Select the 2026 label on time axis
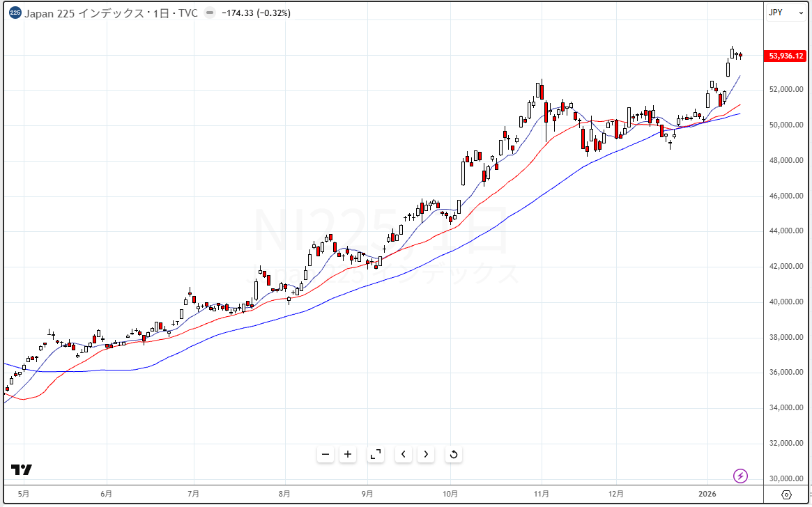This screenshot has width=812, height=507. 707,494
